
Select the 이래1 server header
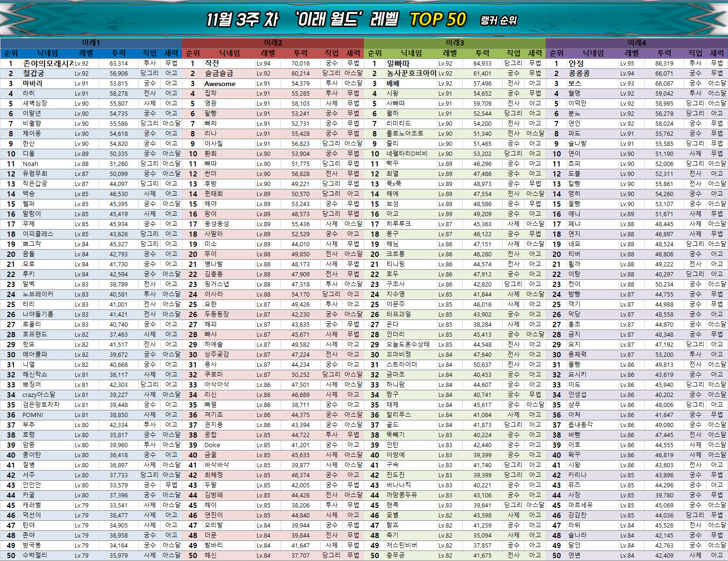point(91,43)
